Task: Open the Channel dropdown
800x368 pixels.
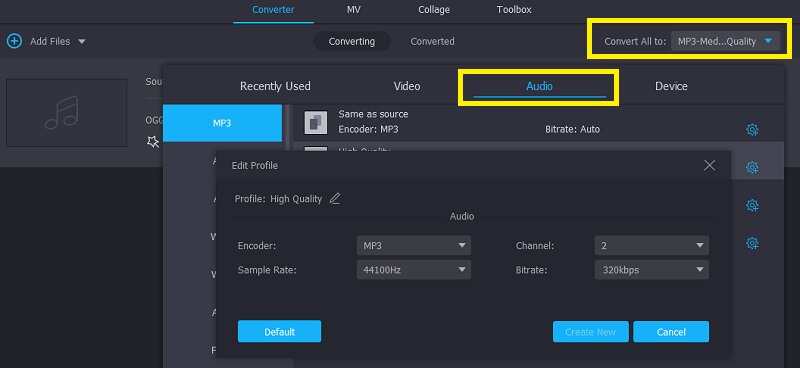Action: point(652,246)
